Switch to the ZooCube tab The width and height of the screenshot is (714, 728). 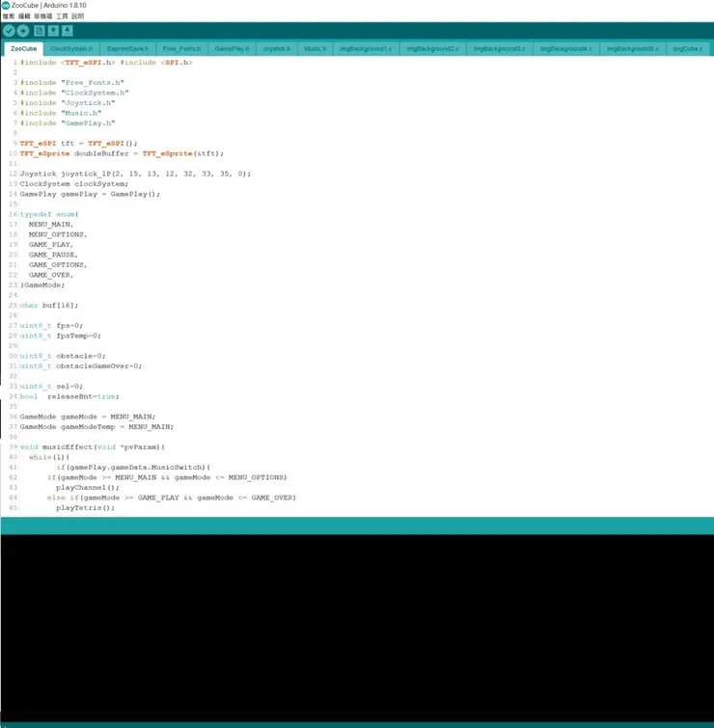pyautogui.click(x=24, y=49)
